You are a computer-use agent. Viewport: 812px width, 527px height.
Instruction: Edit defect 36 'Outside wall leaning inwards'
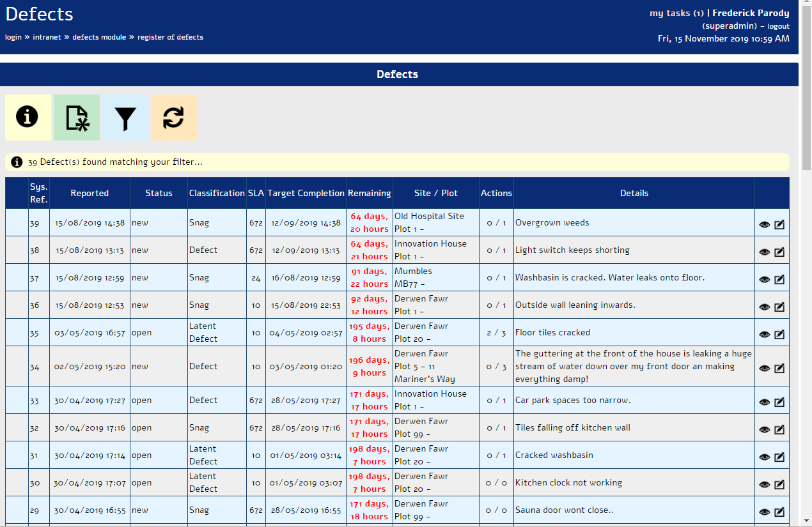point(779,305)
